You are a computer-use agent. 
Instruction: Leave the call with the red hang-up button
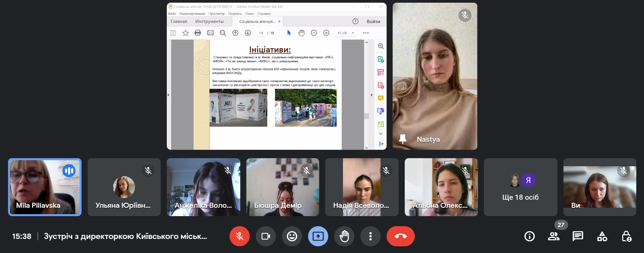pyautogui.click(x=400, y=236)
